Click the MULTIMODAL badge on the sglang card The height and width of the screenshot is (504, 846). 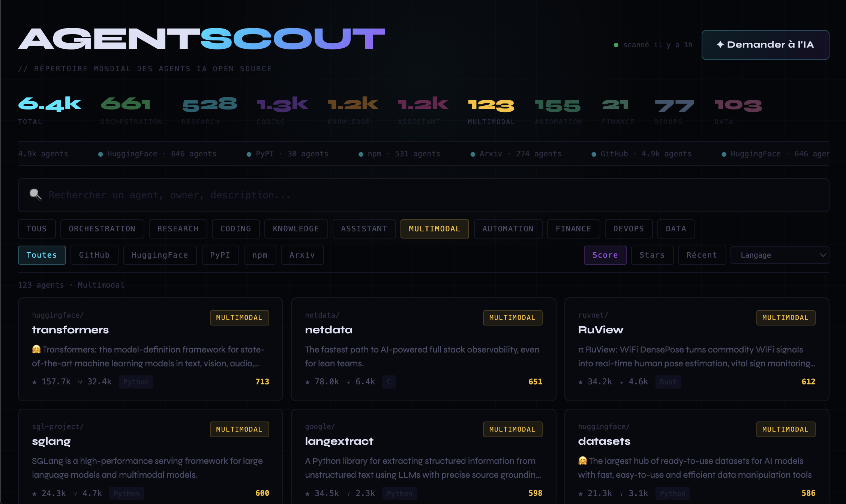[x=239, y=429]
